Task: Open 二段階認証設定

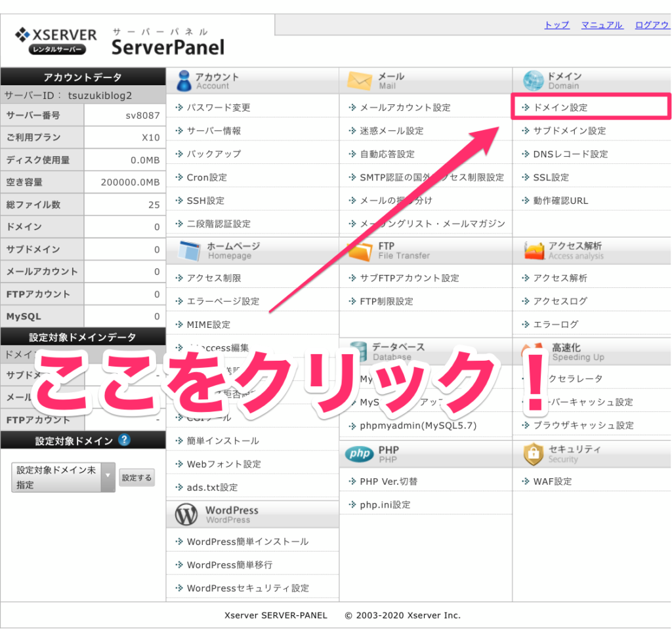Action: pyautogui.click(x=219, y=224)
